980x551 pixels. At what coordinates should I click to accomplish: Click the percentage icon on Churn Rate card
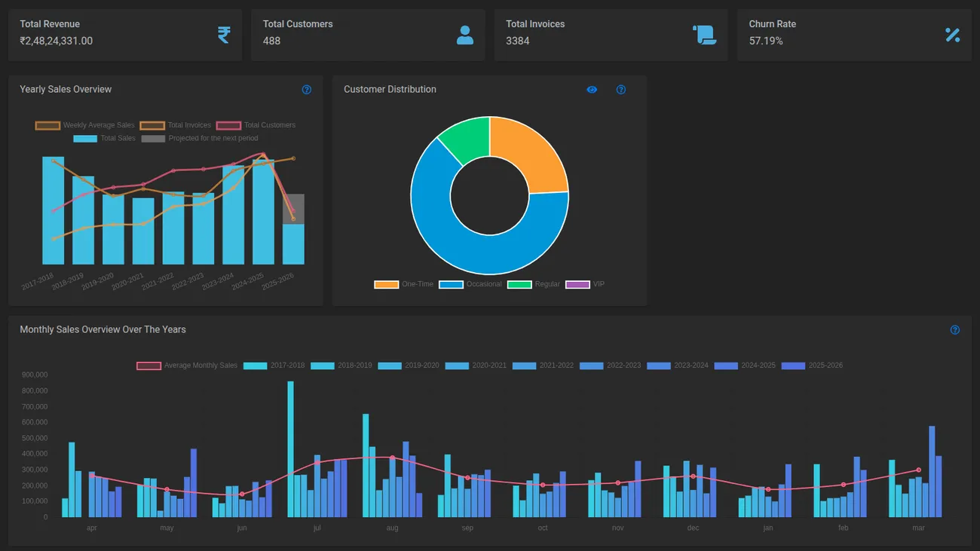coord(951,35)
